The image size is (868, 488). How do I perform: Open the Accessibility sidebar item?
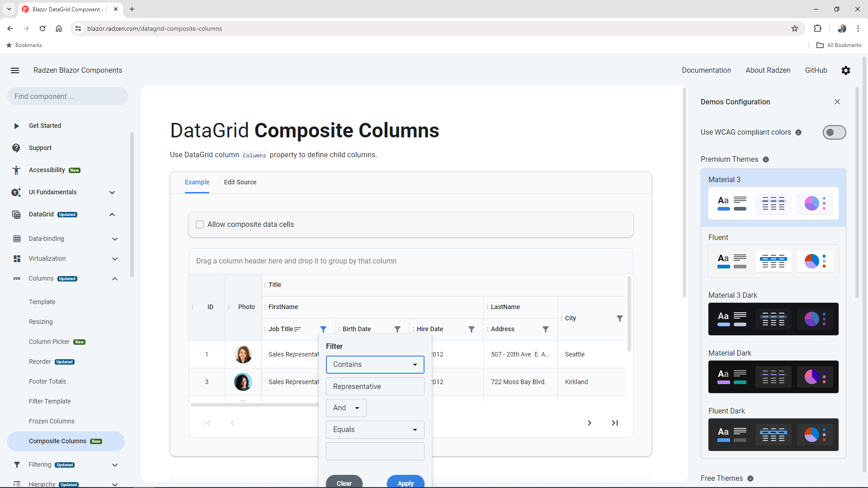pyautogui.click(x=47, y=170)
